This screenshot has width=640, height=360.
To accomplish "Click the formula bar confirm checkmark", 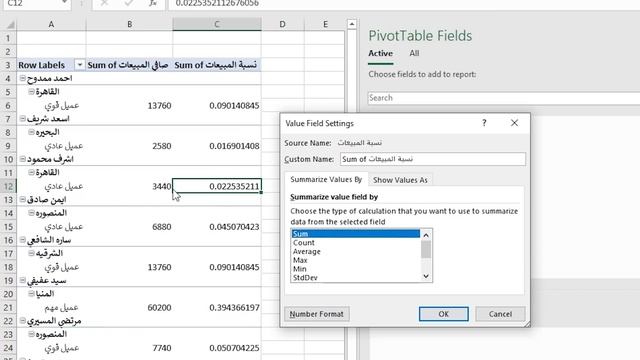I will [129, 3].
